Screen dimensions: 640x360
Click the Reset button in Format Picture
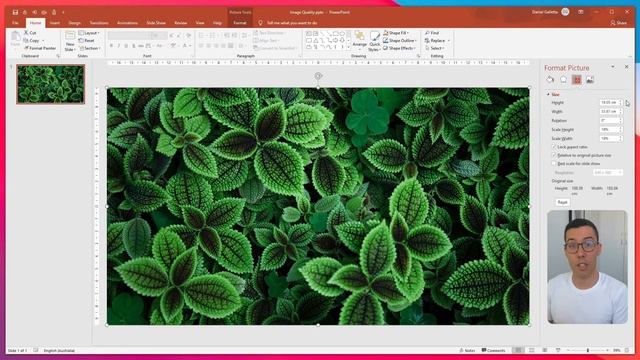coord(562,202)
